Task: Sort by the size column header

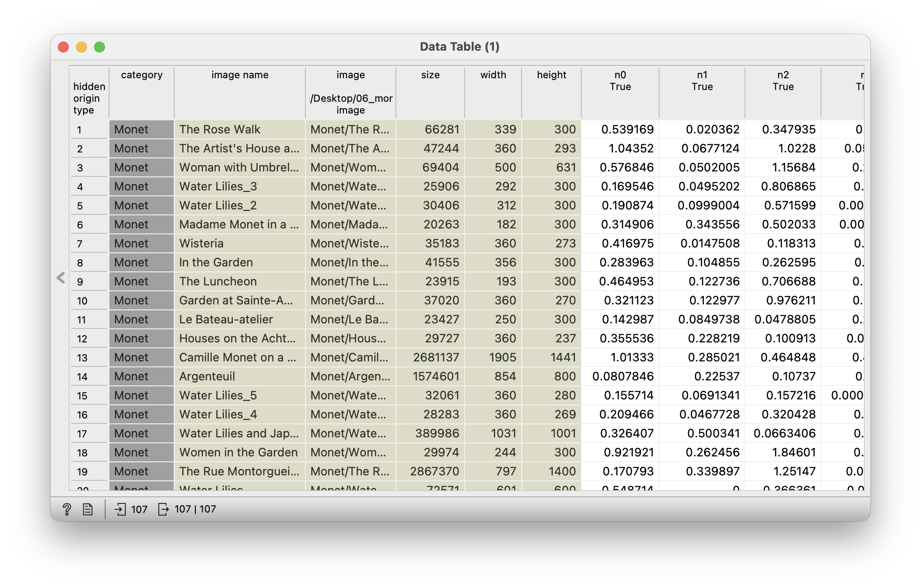Action: 430,92
